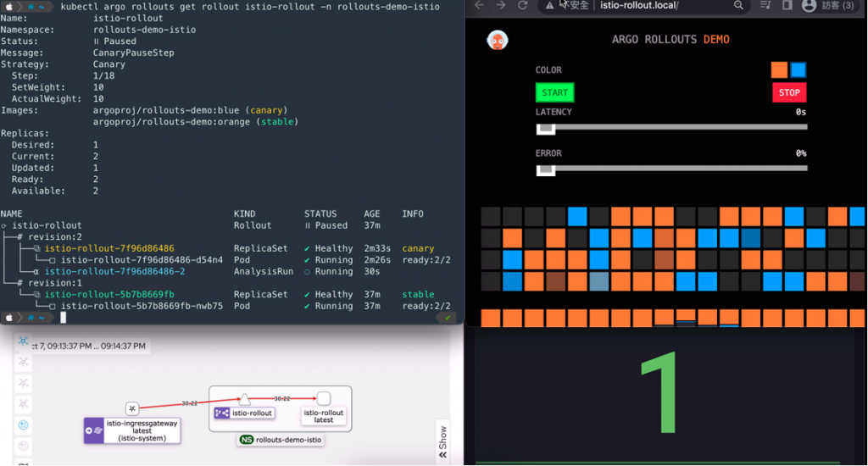Image resolution: width=868 pixels, height=466 pixels.
Task: Click the Status Paused line in terminal
Action: (x=69, y=42)
